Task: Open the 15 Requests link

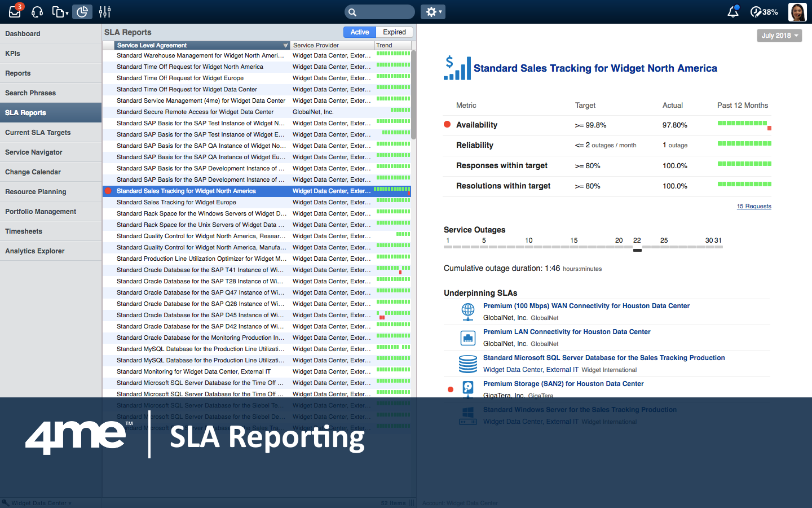Action: click(x=753, y=207)
